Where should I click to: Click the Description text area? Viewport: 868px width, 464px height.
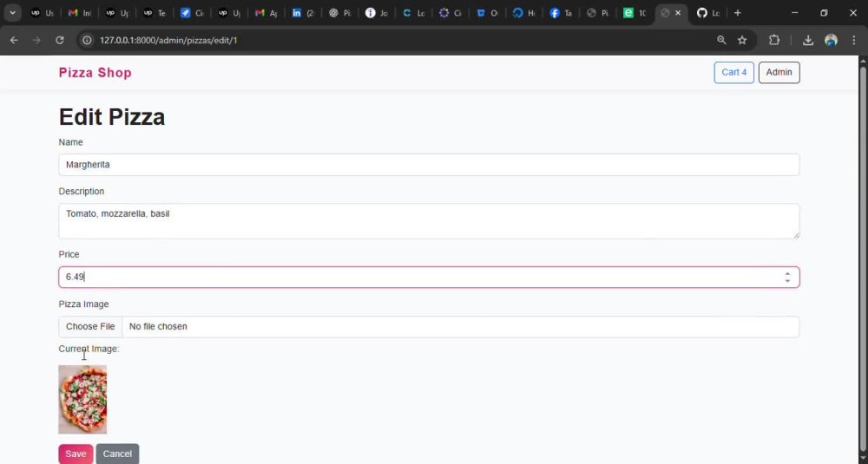click(429, 221)
